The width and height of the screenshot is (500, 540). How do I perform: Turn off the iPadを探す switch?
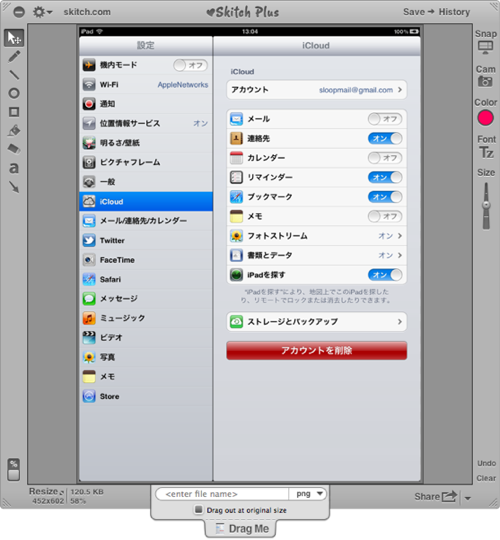pyautogui.click(x=385, y=275)
